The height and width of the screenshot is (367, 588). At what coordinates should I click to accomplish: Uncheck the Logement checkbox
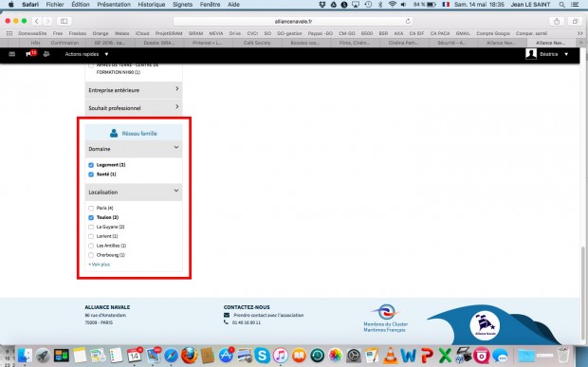click(91, 165)
